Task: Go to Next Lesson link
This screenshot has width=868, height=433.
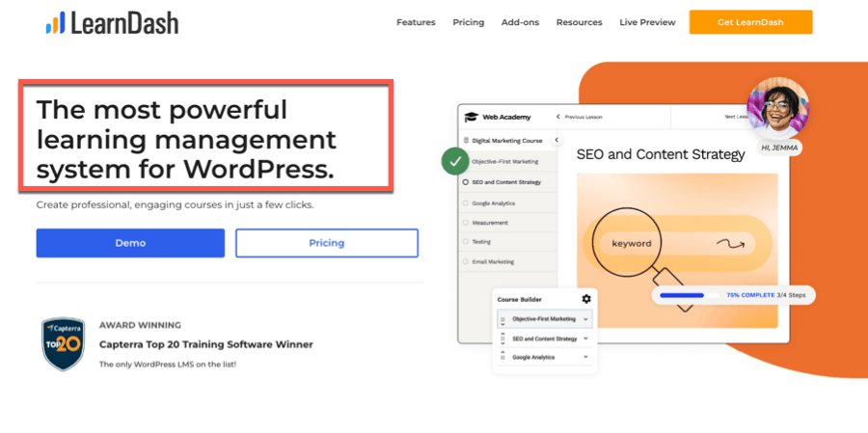Action: pos(736,117)
